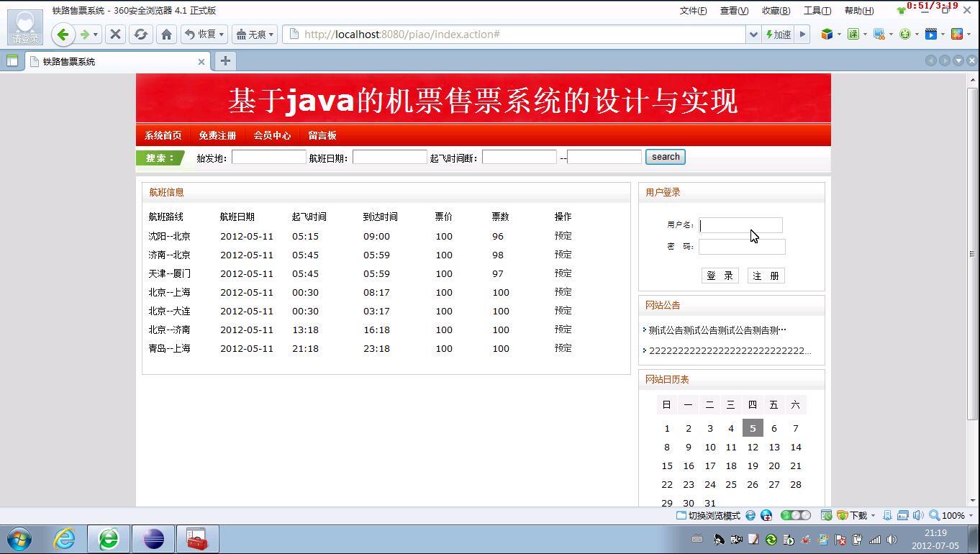
Task: Click the first-aid browser doctor icon
Action: [x=766, y=515]
